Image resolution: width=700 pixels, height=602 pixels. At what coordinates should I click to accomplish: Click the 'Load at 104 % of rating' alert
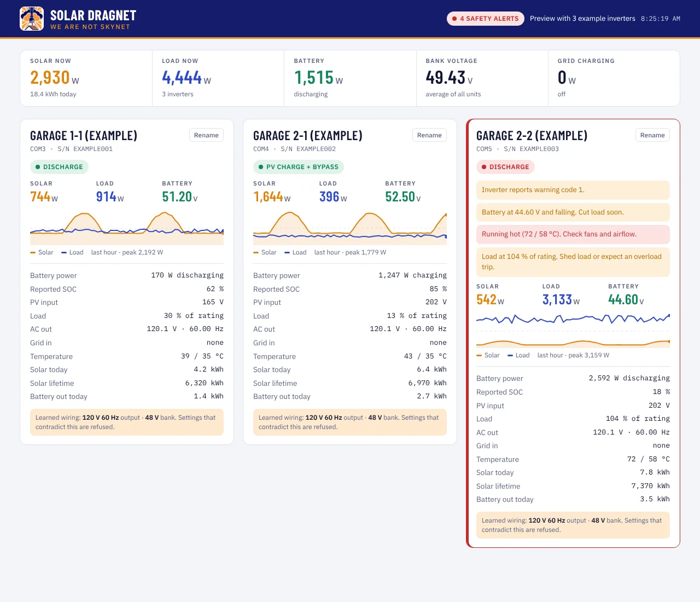pos(573,262)
